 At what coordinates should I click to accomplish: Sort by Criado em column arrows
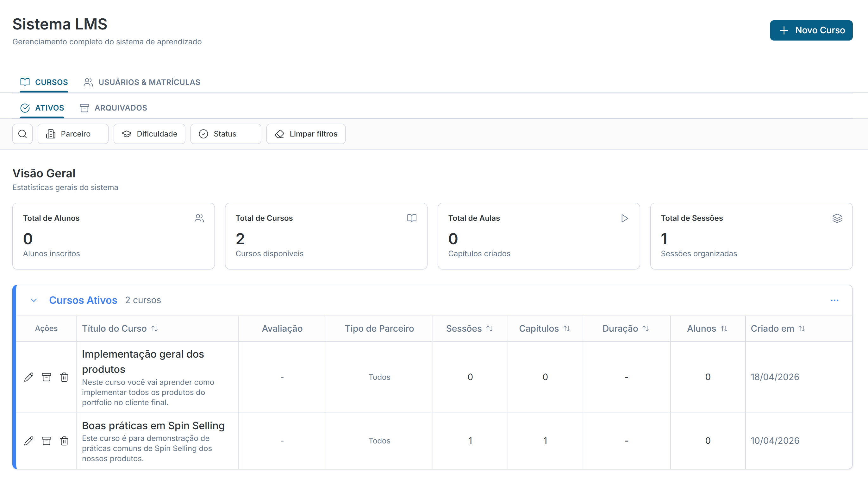pyautogui.click(x=802, y=329)
